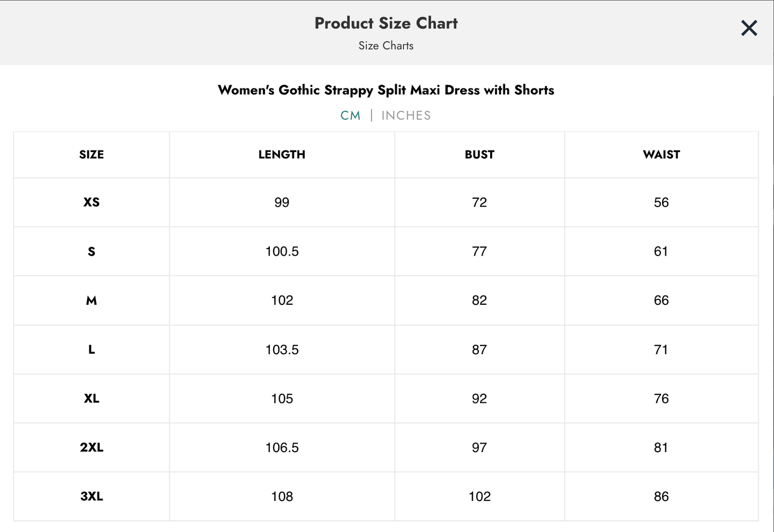This screenshot has height=532, width=774.
Task: Select the 3XL size row
Action: coord(91,496)
